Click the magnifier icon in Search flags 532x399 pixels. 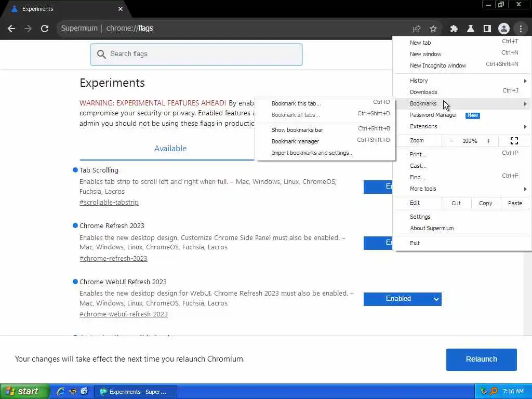coord(101,54)
